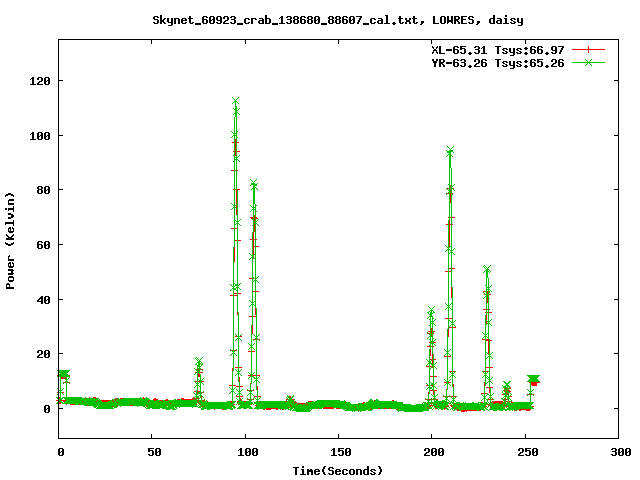Viewport: 640px width, 480px height.
Task: Click the Time(Seconds) x-axis label
Action: pos(338,471)
